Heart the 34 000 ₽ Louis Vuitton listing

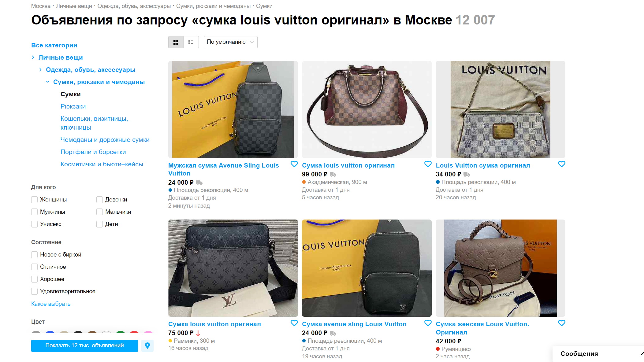point(561,164)
